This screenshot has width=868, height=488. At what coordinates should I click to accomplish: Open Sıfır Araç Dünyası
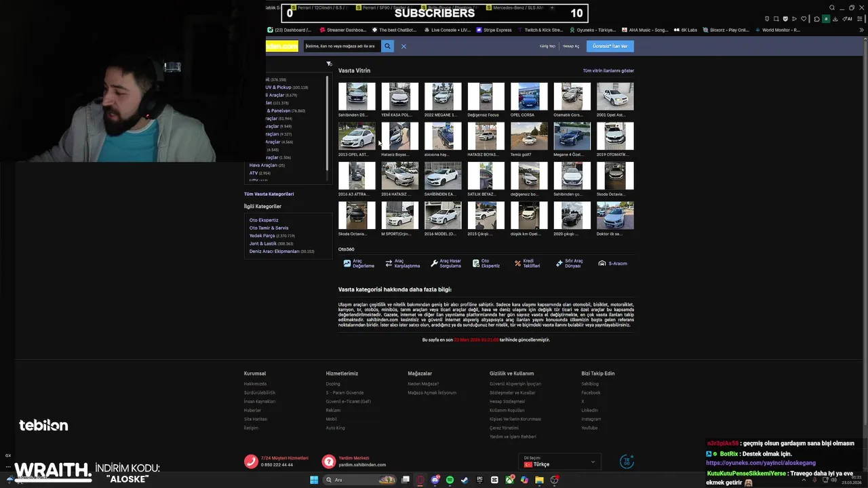click(x=569, y=264)
